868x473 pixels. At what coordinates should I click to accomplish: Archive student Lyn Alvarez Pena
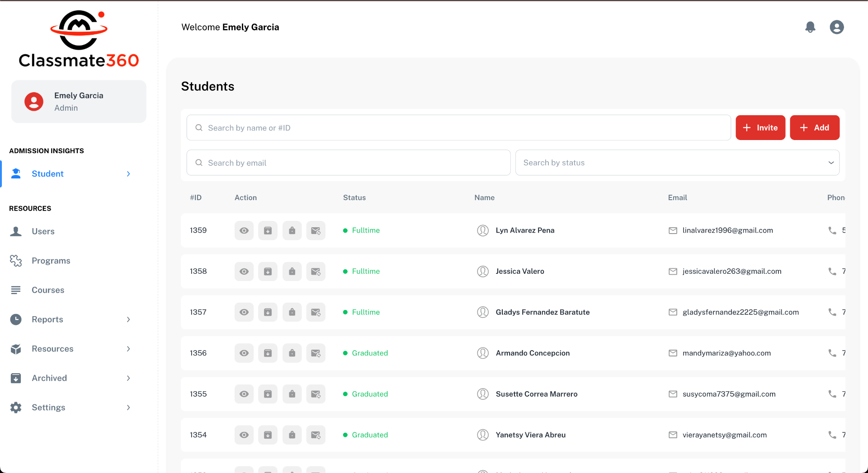pyautogui.click(x=268, y=230)
